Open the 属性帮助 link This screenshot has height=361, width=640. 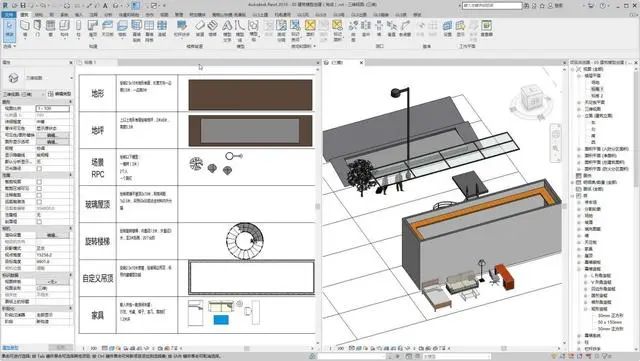click(x=10, y=348)
